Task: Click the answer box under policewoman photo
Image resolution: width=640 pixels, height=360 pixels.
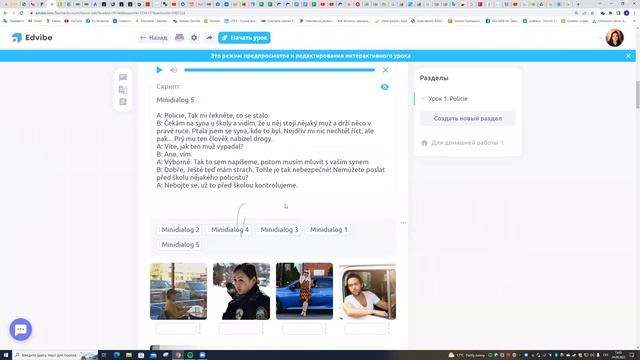Action: click(x=239, y=329)
